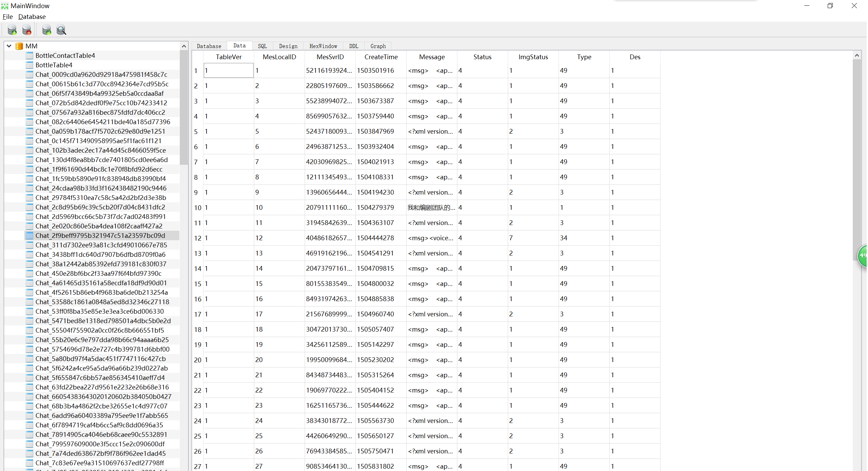The width and height of the screenshot is (868, 471).
Task: Click ImgStatus cell 7 in row 12
Action: pyautogui.click(x=534, y=238)
